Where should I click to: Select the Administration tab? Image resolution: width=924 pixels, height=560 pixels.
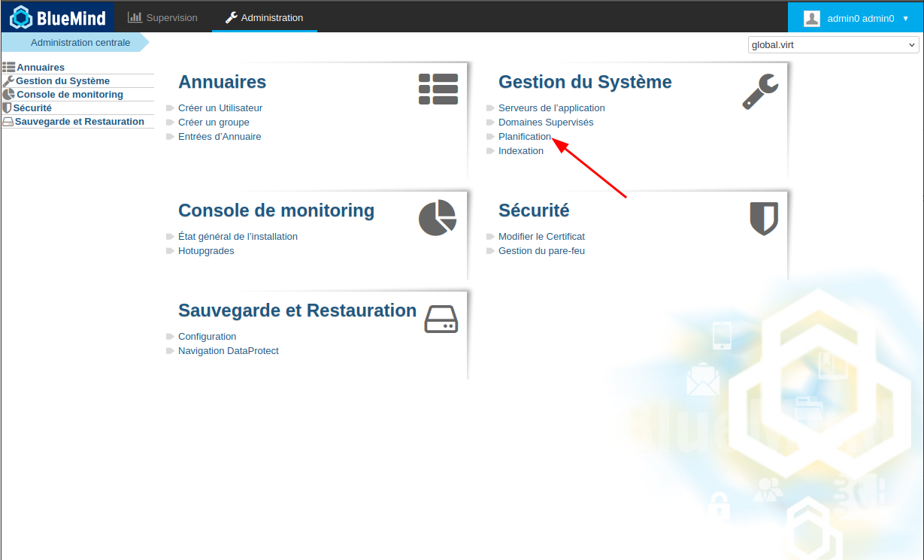[265, 17]
